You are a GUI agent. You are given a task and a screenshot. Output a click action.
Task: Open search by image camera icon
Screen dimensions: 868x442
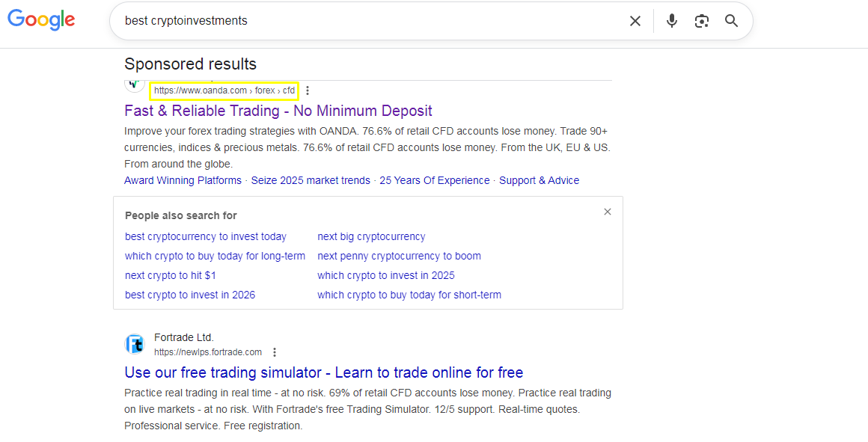point(701,21)
